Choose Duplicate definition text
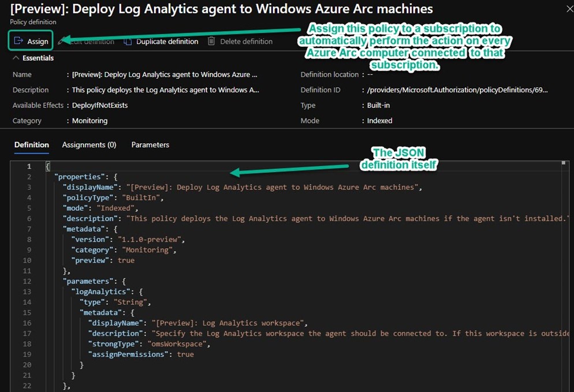 point(167,41)
